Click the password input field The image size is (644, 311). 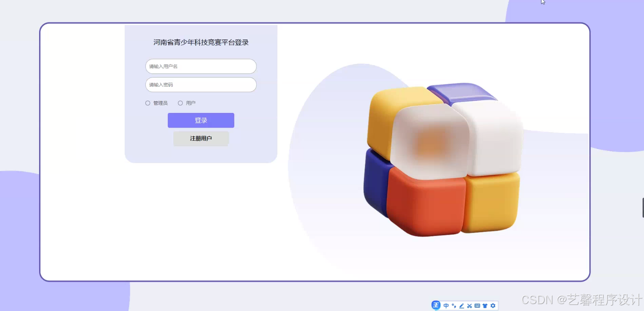coord(201,85)
